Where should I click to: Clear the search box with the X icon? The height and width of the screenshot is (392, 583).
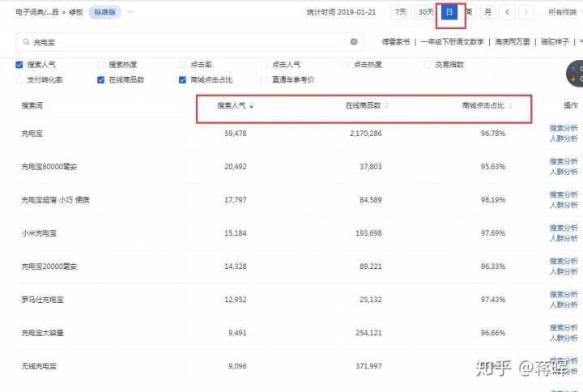coord(354,41)
